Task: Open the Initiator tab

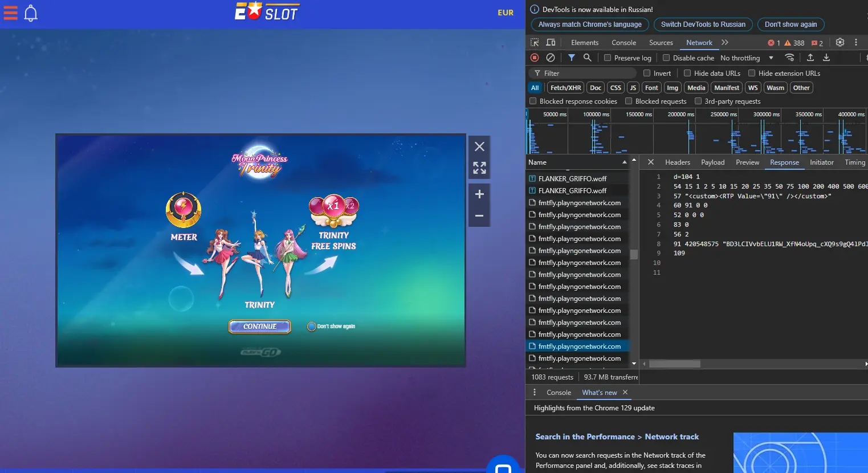Action: tap(821, 162)
